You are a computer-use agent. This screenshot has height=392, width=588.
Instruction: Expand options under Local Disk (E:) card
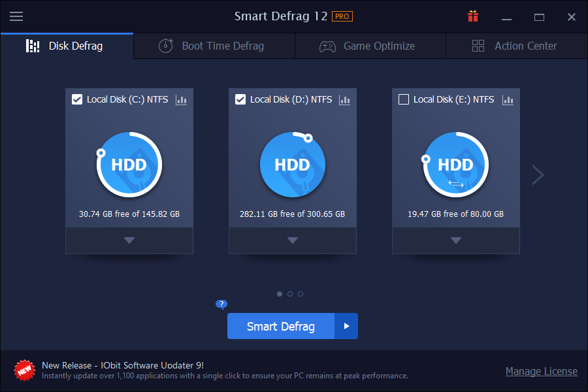(456, 240)
